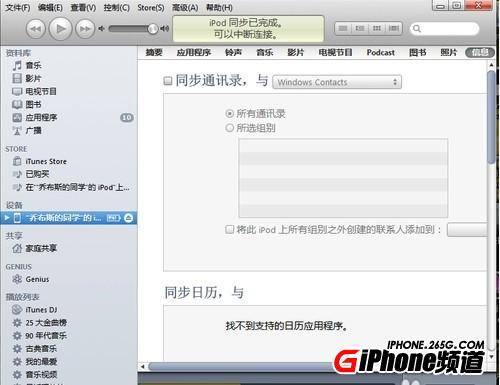Expand the iPod device disclosure triangle
Image resolution: width=500 pixels, height=385 pixels.
[7, 218]
